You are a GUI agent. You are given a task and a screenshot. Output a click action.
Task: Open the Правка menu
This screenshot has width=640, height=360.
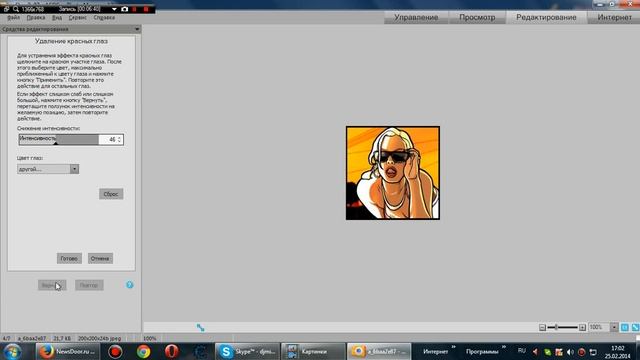36,18
